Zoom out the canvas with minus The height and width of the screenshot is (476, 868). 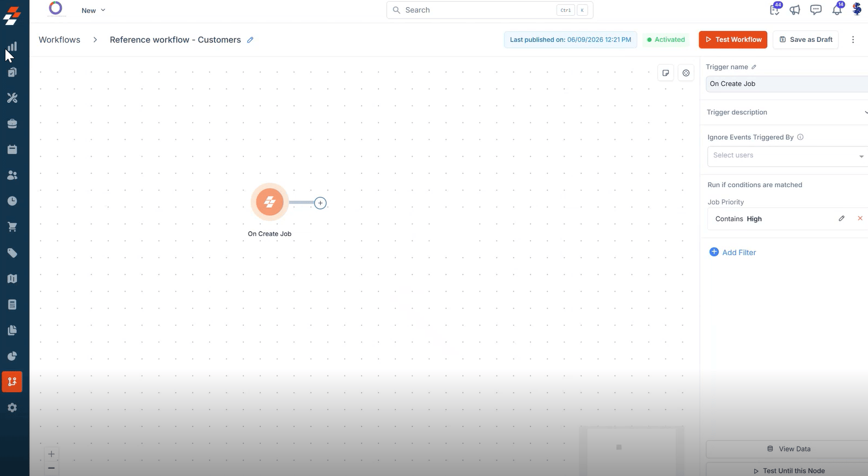click(x=51, y=468)
